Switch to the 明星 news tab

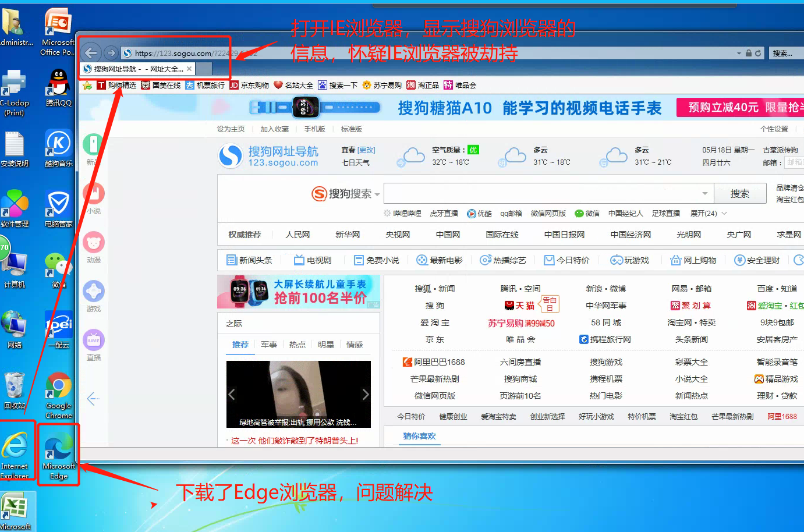tap(326, 345)
